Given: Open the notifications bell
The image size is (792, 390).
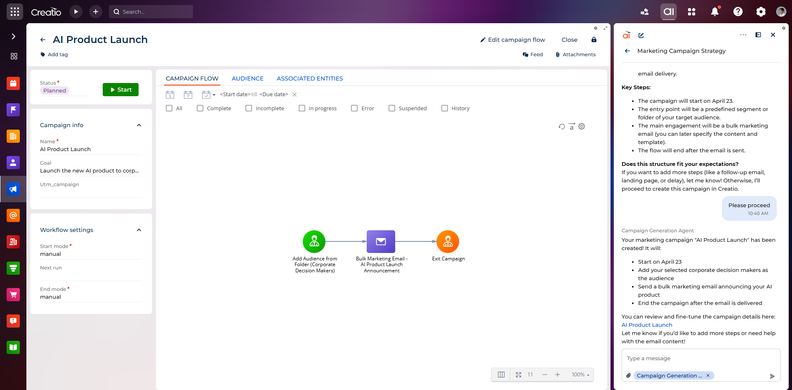Looking at the screenshot, I should [x=715, y=12].
